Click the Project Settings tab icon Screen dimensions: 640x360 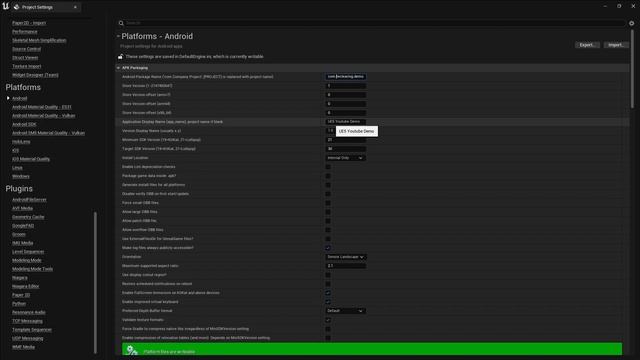[x=17, y=7]
